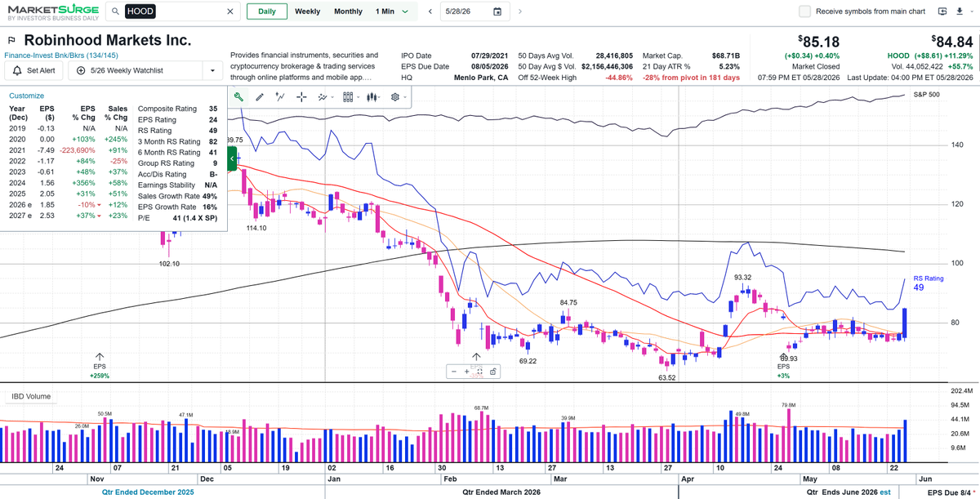980x499 pixels.
Task: Click the P/E 41 (1.4 X SP) row
Action: click(177, 218)
